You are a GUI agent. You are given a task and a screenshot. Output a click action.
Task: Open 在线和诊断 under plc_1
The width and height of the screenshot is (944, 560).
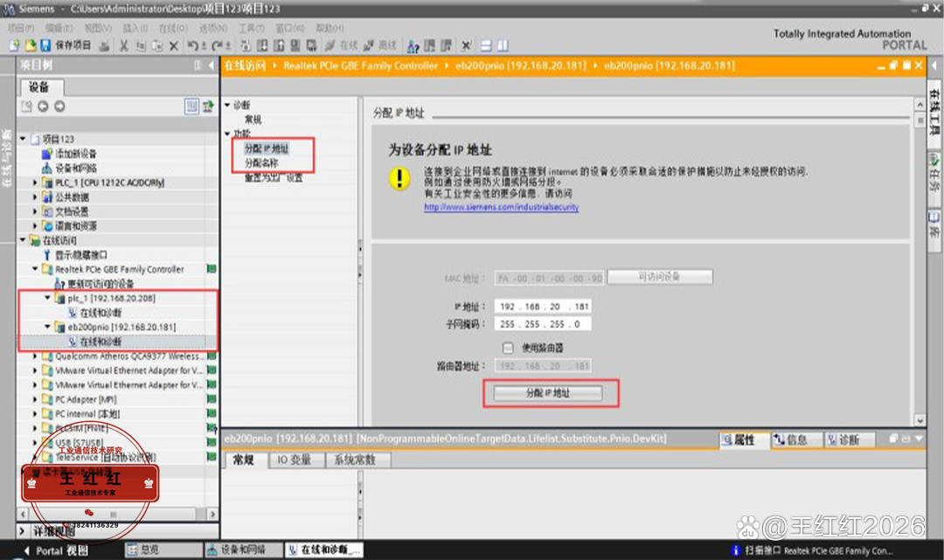[101, 313]
